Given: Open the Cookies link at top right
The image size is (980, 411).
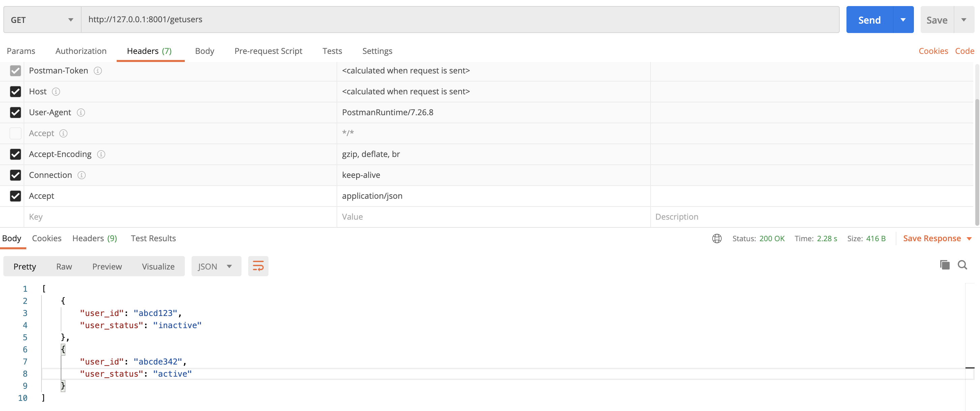Looking at the screenshot, I should pos(933,51).
